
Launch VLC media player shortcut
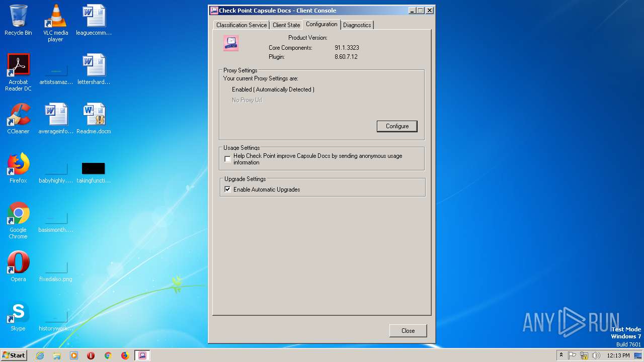coord(55,23)
